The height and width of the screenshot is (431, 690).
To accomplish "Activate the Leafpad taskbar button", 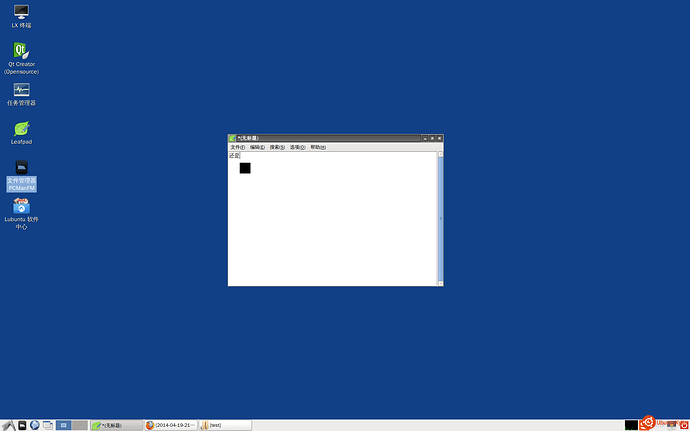I will (116, 425).
